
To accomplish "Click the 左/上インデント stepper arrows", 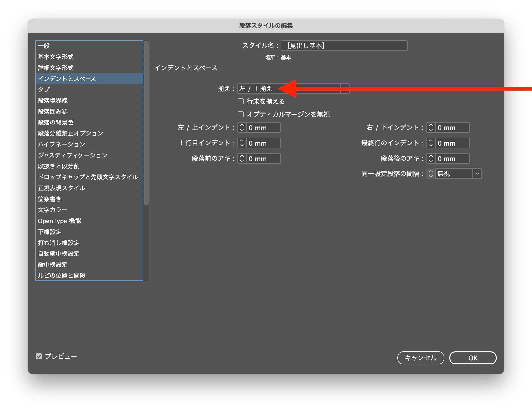I will click(x=242, y=128).
